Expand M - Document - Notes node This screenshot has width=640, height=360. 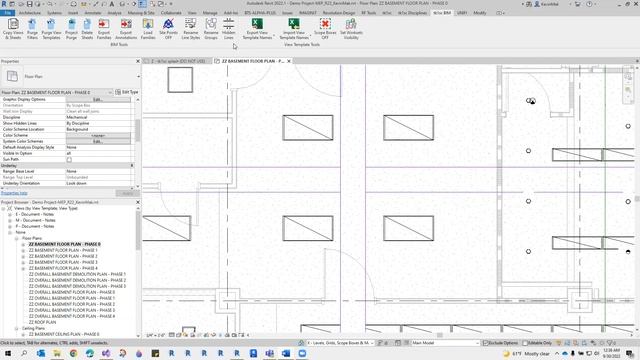pos(10,220)
